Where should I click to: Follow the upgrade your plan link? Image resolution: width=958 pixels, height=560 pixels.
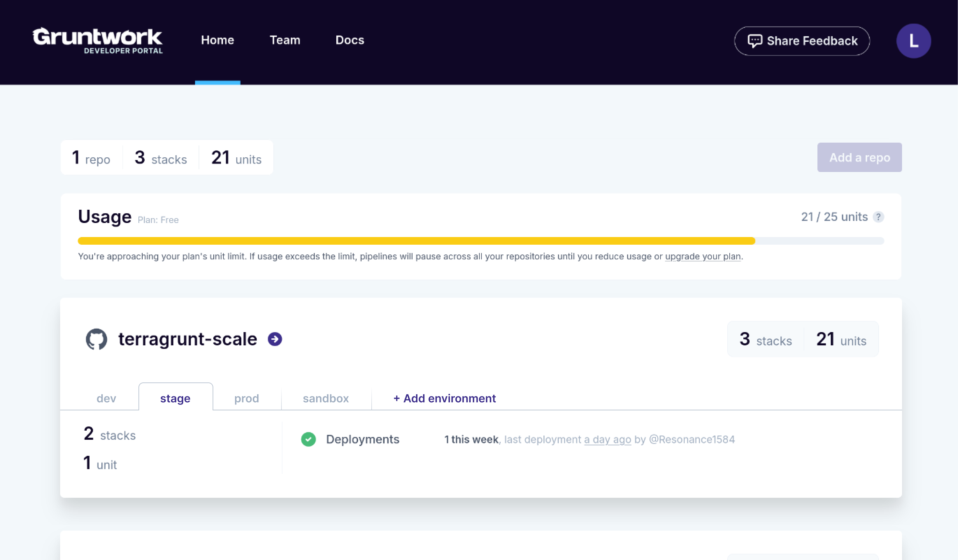702,256
